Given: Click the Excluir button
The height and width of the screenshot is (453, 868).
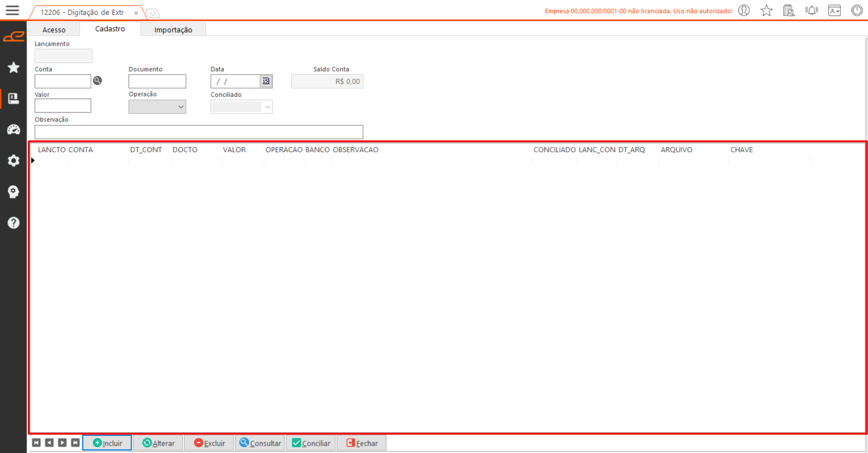Looking at the screenshot, I should (209, 443).
